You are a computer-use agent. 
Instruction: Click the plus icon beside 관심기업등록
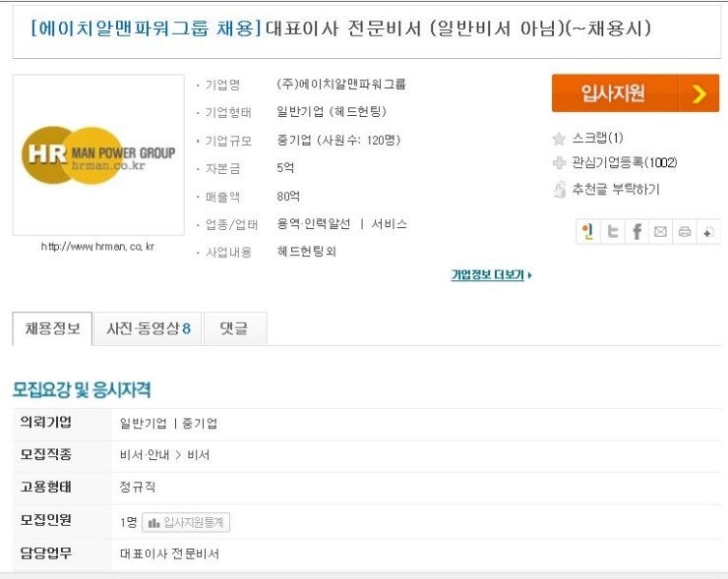coord(559,162)
